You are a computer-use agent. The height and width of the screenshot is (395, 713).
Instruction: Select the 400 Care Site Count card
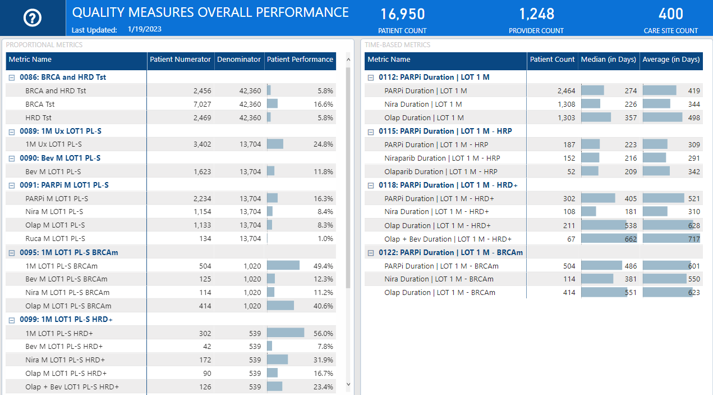point(671,20)
